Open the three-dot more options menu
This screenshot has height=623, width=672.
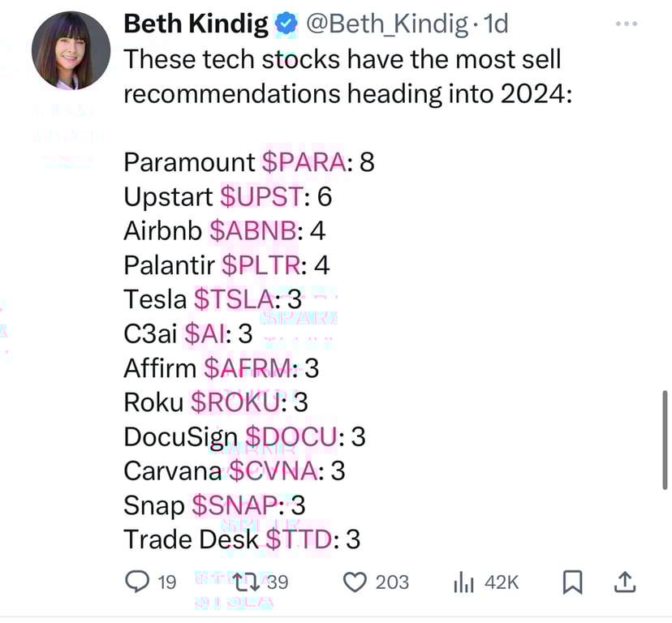click(627, 24)
